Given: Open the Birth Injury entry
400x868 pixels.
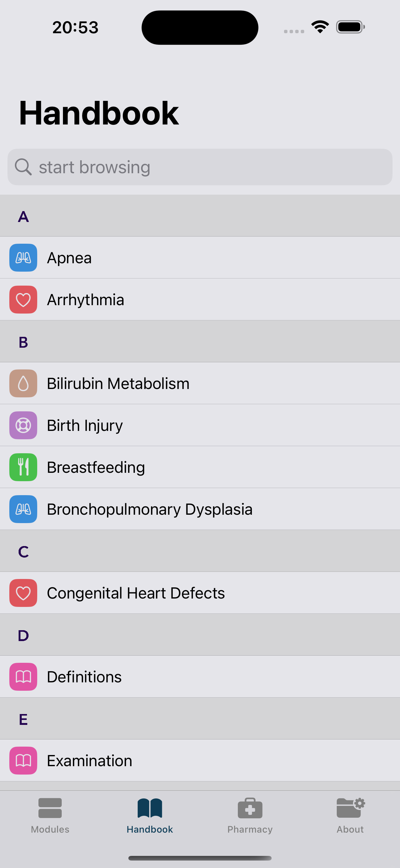Looking at the screenshot, I should pos(200,425).
